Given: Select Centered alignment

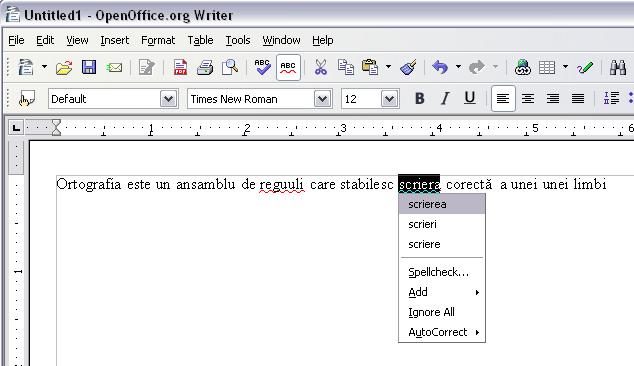Looking at the screenshot, I should [528, 98].
